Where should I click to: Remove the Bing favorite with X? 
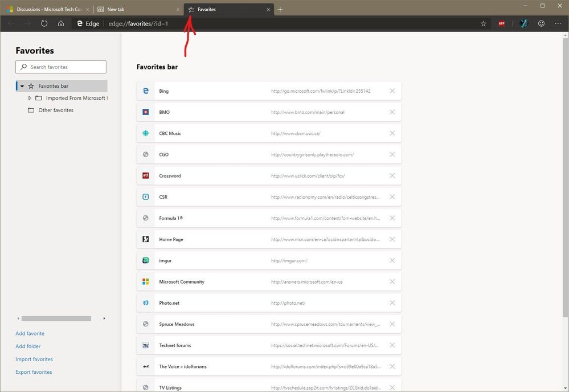pos(392,91)
